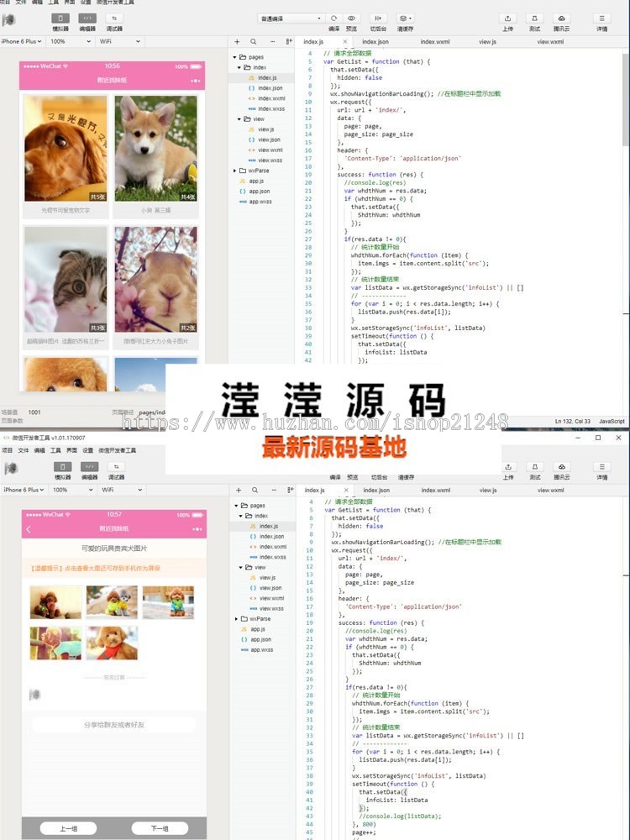This screenshot has height=840, width=630.
Task: Click the test icon in the top window
Action: point(534,18)
